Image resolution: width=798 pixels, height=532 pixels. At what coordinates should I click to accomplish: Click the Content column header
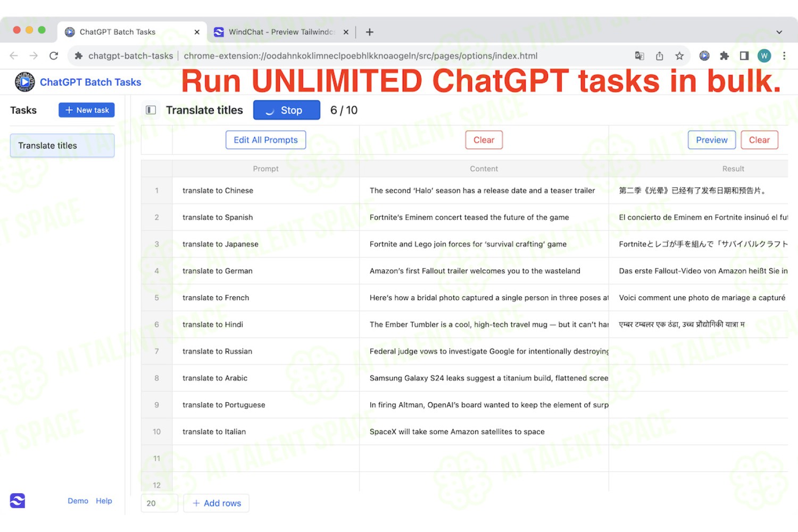click(x=484, y=169)
